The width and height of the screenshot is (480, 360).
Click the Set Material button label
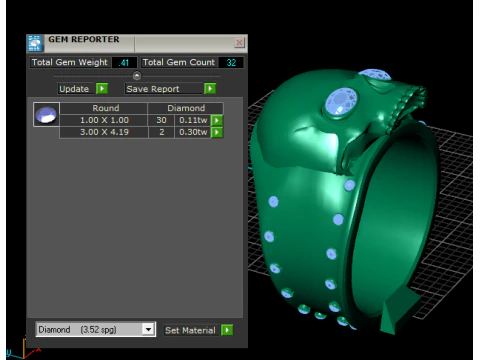(191, 330)
